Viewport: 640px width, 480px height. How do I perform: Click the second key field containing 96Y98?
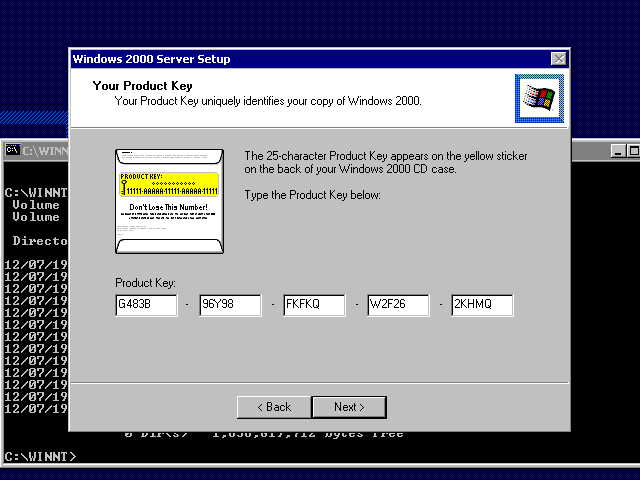coord(230,305)
